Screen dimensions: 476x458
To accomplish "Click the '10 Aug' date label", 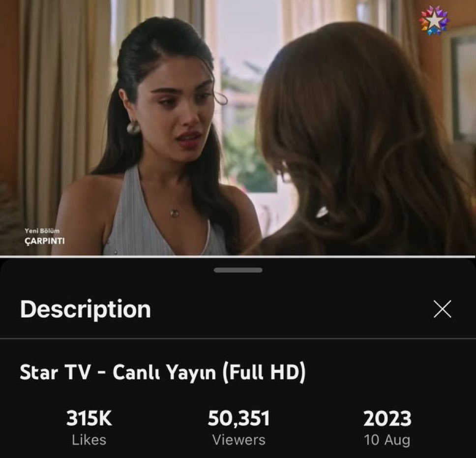I will click(x=387, y=440).
